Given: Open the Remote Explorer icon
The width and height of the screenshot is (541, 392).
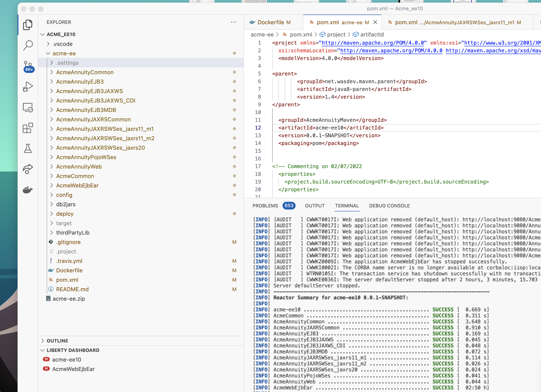Looking at the screenshot, I should pyautogui.click(x=28, y=108).
